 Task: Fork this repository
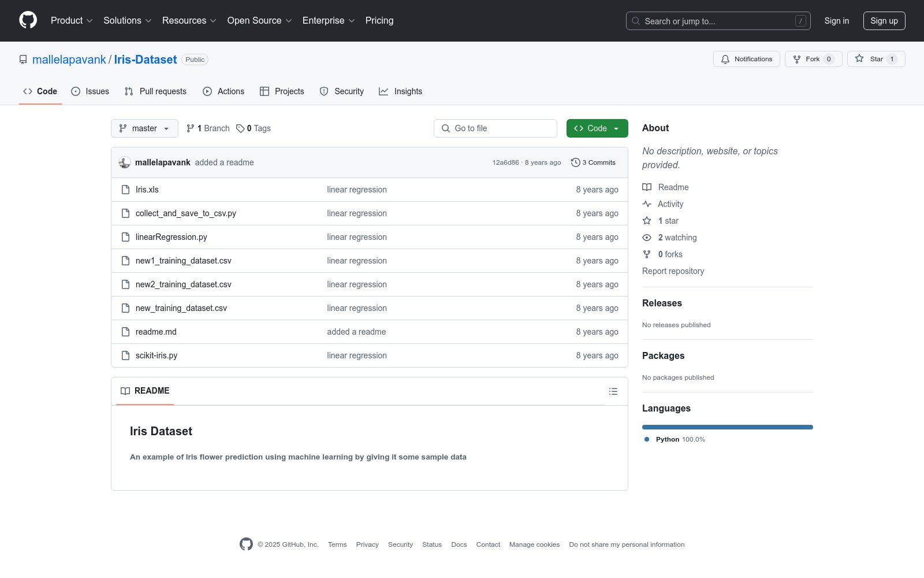click(814, 59)
